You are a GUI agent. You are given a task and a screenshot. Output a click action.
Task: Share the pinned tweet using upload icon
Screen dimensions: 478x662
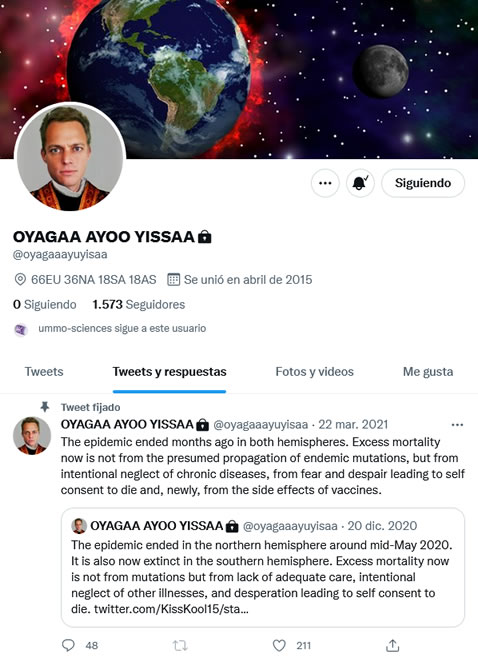(392, 645)
